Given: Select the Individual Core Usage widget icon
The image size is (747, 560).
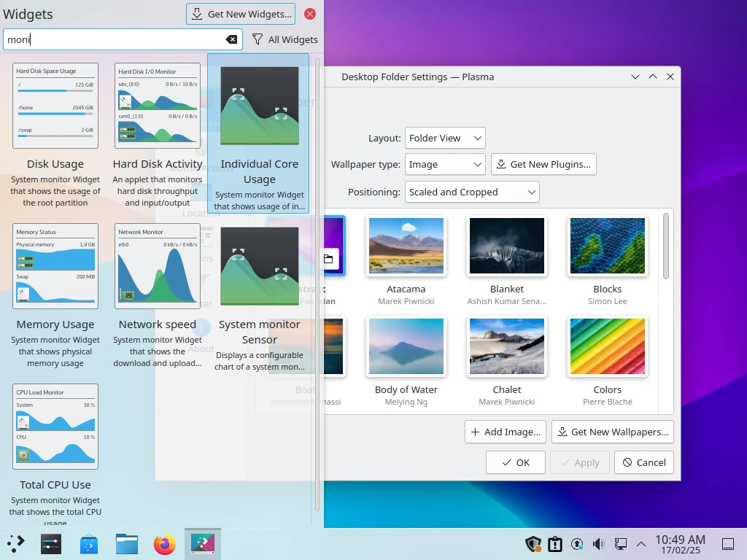Looking at the screenshot, I should [260, 106].
